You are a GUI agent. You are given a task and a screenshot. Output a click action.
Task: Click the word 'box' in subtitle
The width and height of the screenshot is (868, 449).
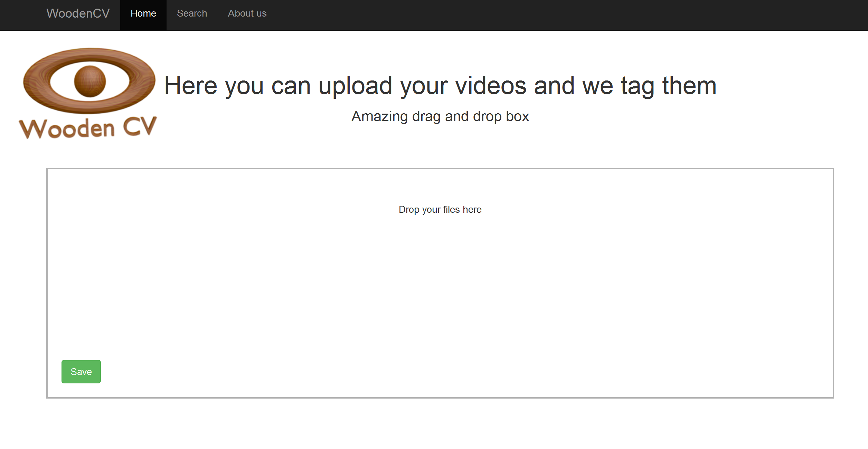point(517,116)
